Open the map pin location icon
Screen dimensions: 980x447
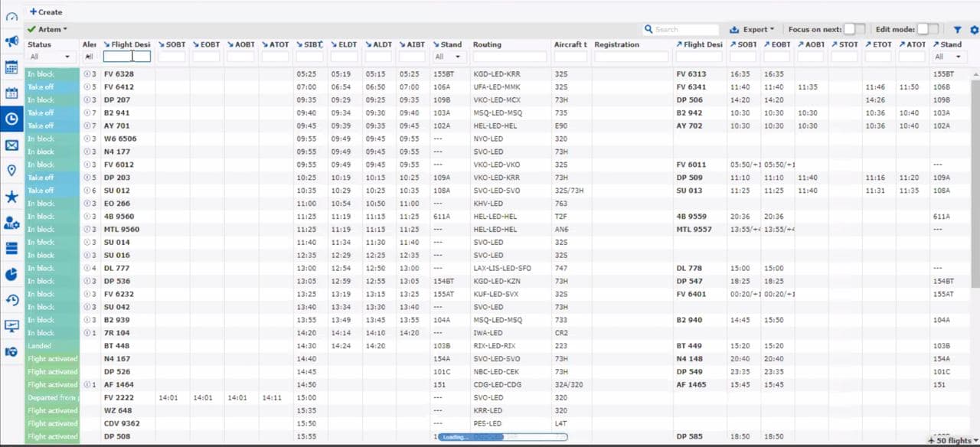(x=11, y=171)
